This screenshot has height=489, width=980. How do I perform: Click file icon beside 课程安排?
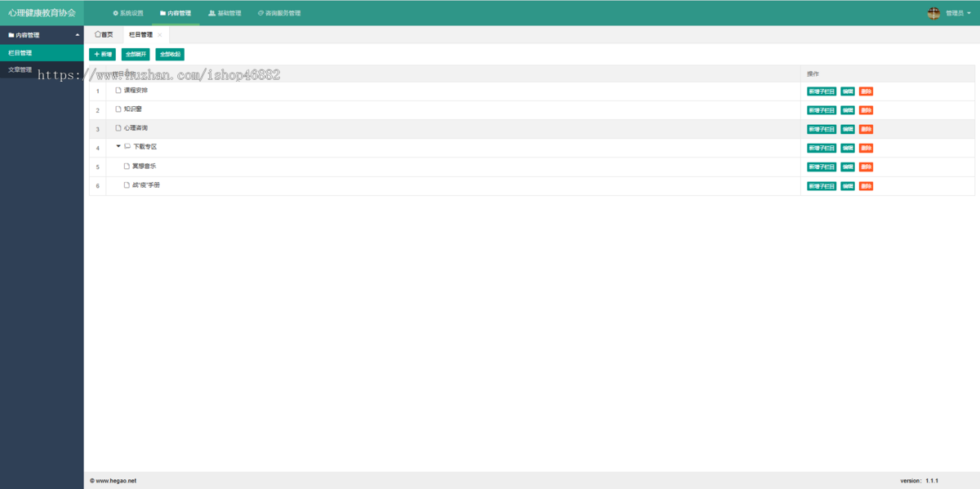pos(118,90)
